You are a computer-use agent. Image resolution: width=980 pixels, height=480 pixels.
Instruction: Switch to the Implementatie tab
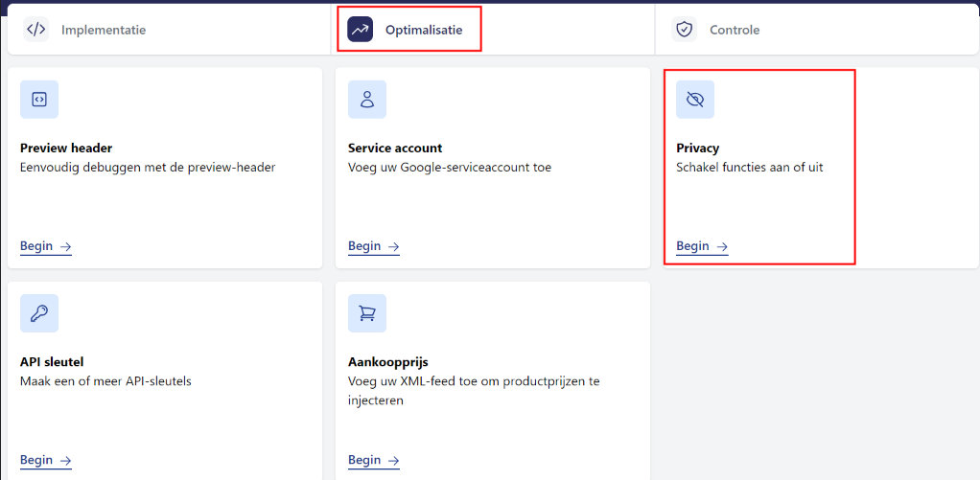(x=103, y=30)
